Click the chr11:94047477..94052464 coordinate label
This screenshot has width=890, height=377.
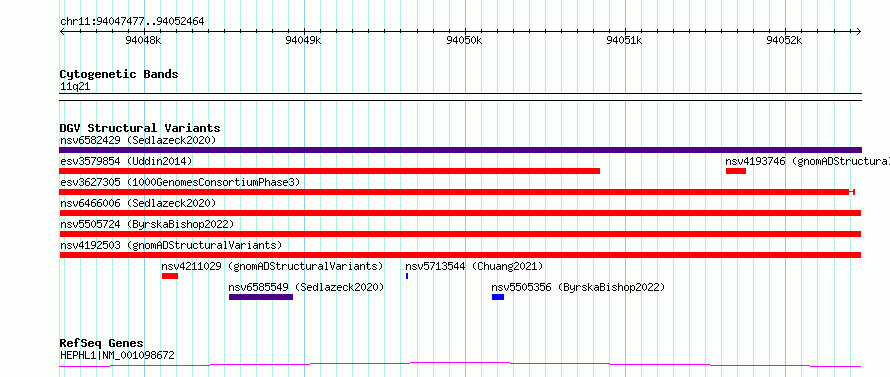pyautogui.click(x=132, y=22)
